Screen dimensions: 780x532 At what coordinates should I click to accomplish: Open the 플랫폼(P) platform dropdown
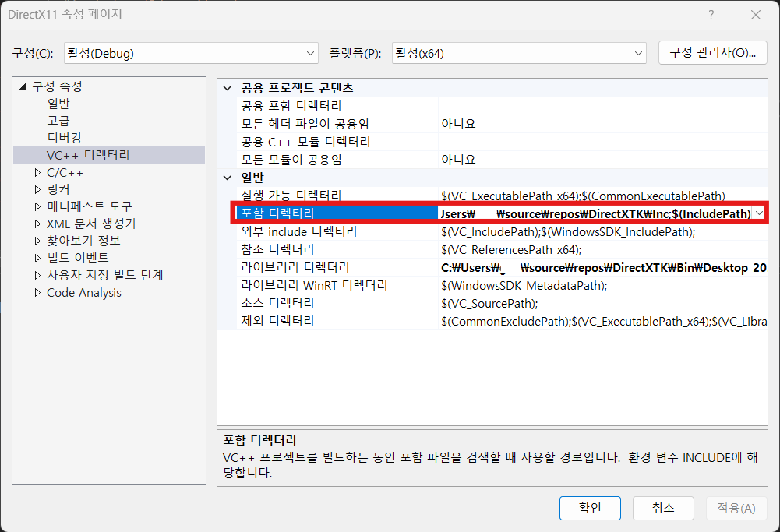point(519,53)
